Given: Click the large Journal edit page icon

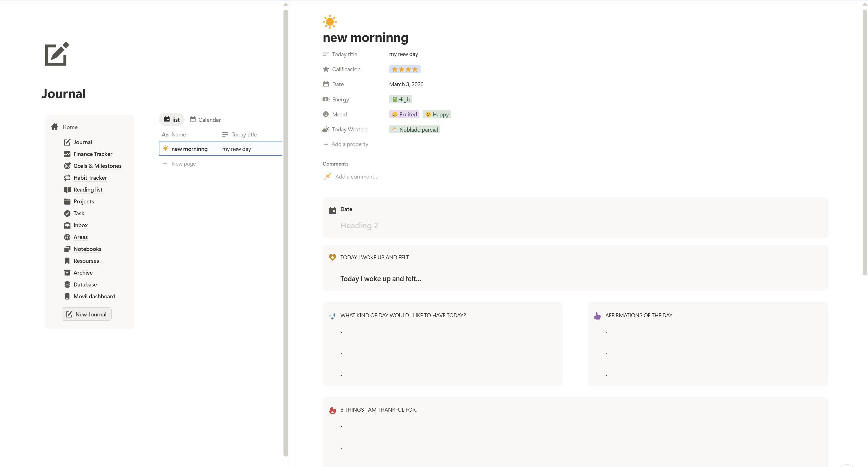Looking at the screenshot, I should (x=57, y=54).
